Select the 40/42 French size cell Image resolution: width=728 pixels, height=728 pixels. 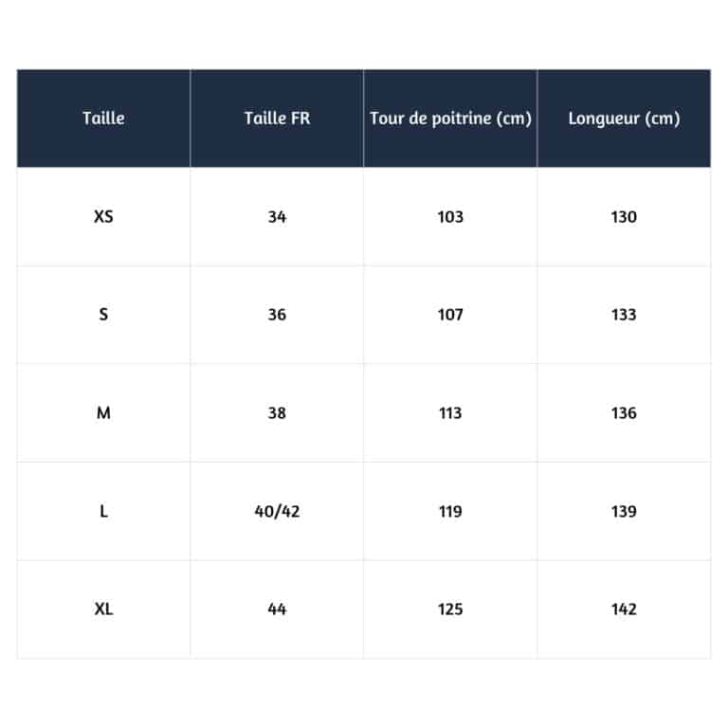point(277,512)
